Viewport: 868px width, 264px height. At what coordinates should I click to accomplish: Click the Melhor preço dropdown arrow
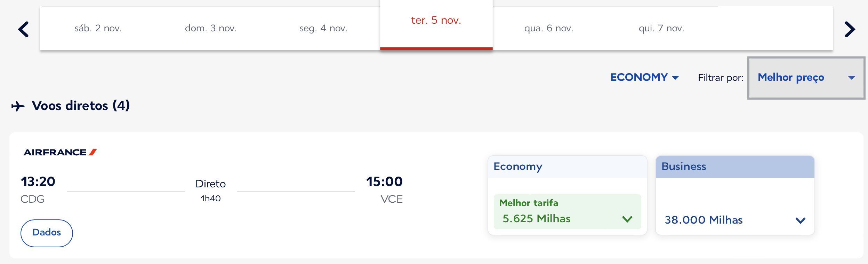[851, 78]
